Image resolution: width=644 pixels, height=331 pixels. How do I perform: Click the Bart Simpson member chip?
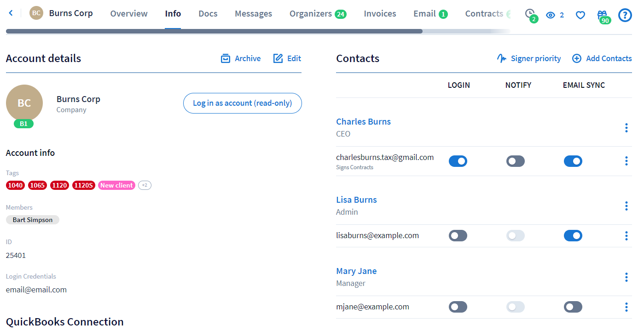pos(33,220)
